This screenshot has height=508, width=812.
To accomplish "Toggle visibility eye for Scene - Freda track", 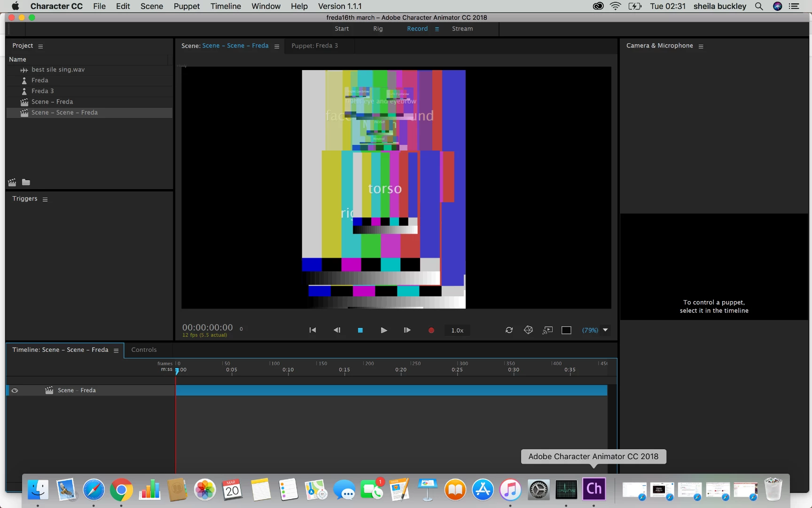I will 15,390.
